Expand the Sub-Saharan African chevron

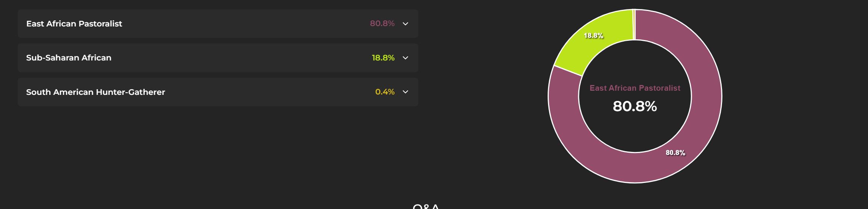click(405, 58)
